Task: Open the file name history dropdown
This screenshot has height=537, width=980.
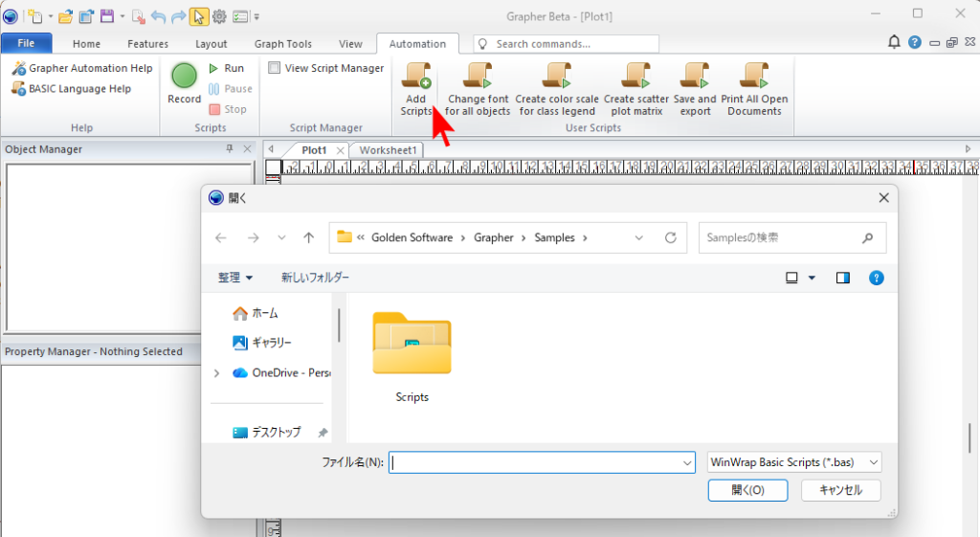Action: [x=687, y=462]
